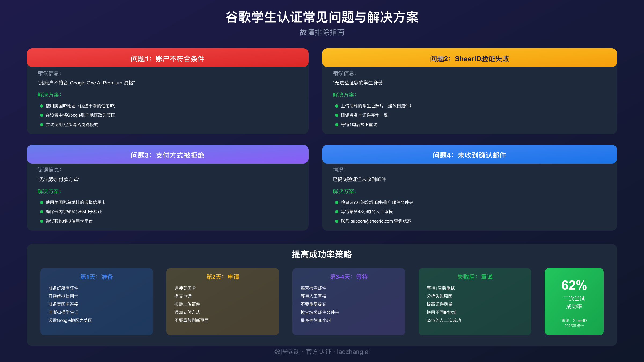
Task: Click the 失败后：重试 card heading
Action: pos(475,277)
